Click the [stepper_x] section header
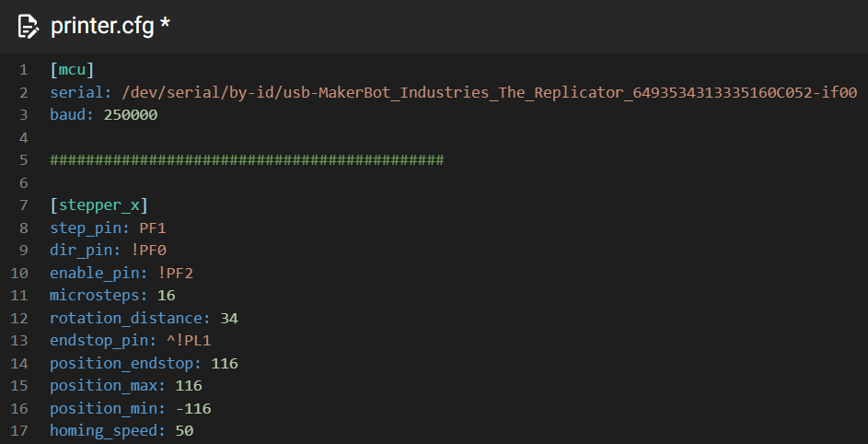868x444 pixels. pos(99,205)
